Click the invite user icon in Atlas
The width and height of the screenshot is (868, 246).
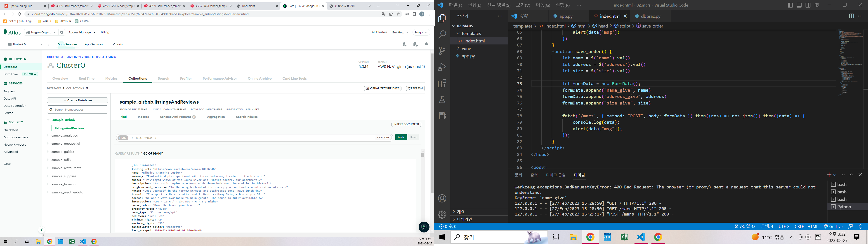coord(404,44)
